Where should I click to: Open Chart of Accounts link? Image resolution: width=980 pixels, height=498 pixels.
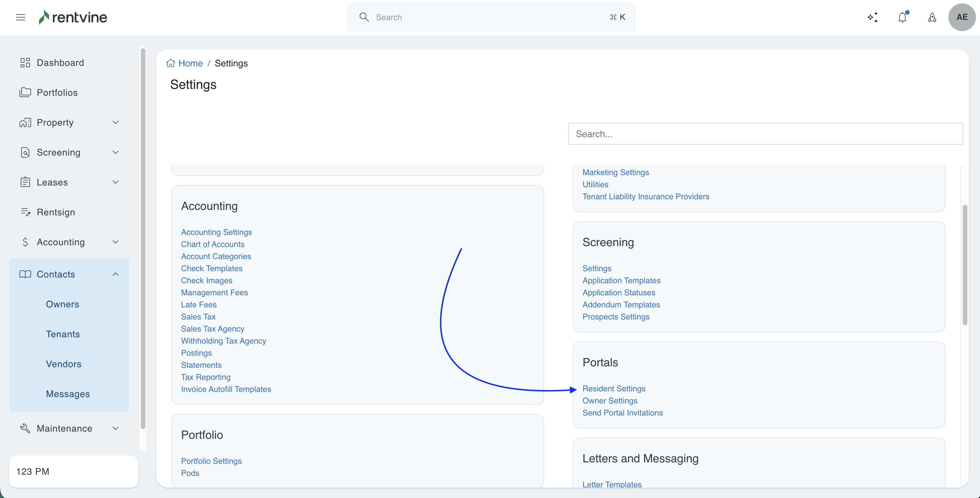click(212, 244)
